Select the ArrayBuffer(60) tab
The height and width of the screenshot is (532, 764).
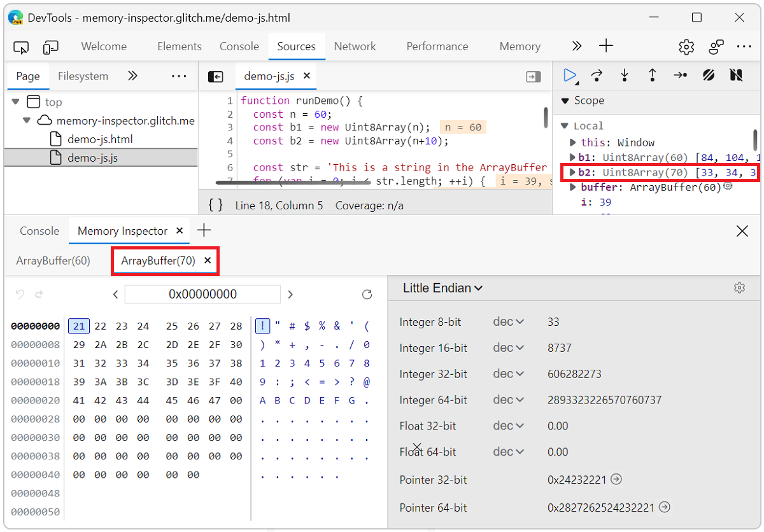53,260
